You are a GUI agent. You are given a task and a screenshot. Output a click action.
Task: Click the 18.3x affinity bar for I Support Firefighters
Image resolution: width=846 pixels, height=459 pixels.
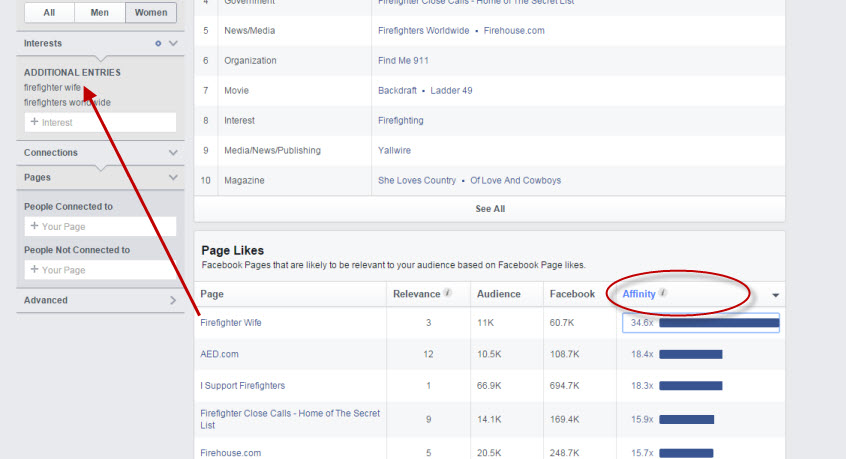pyautogui.click(x=691, y=386)
